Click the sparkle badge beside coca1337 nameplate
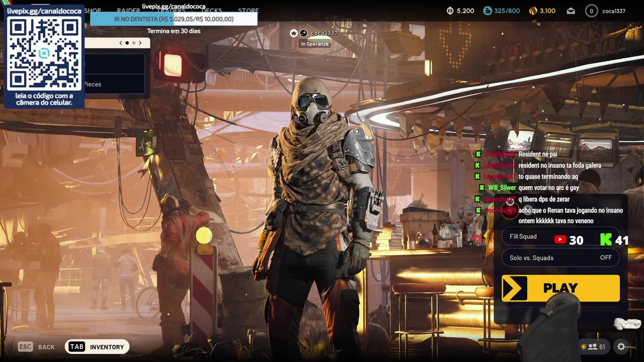 point(303,33)
